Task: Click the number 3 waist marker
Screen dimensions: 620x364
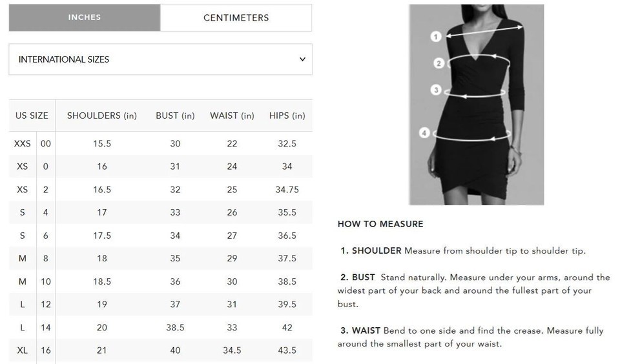Action: [x=436, y=90]
